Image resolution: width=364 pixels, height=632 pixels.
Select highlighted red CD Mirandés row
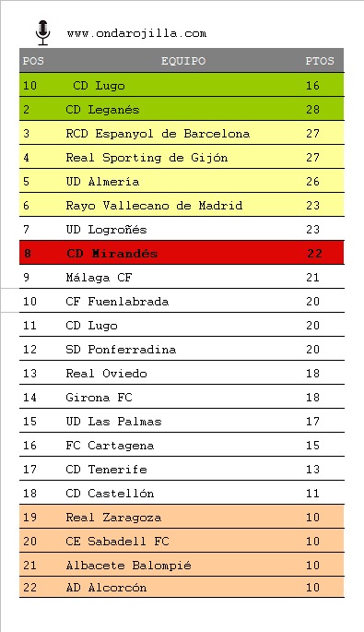pos(182,253)
